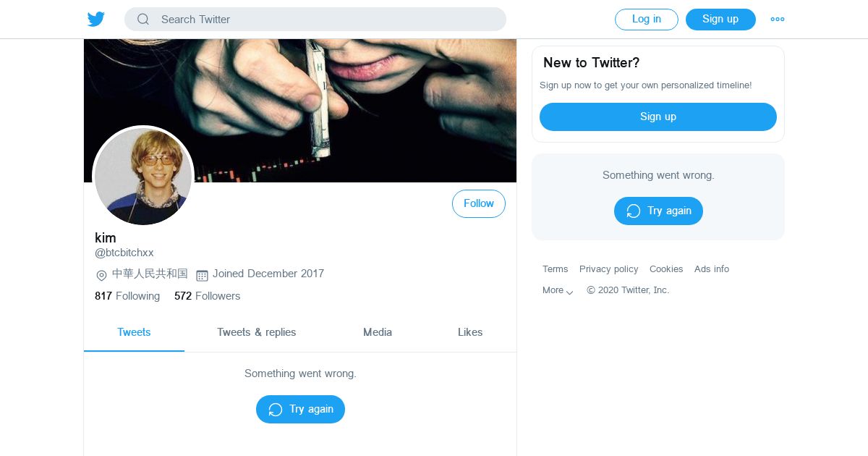Expand the More footer dropdown
Image resolution: width=868 pixels, height=456 pixels.
(x=558, y=290)
